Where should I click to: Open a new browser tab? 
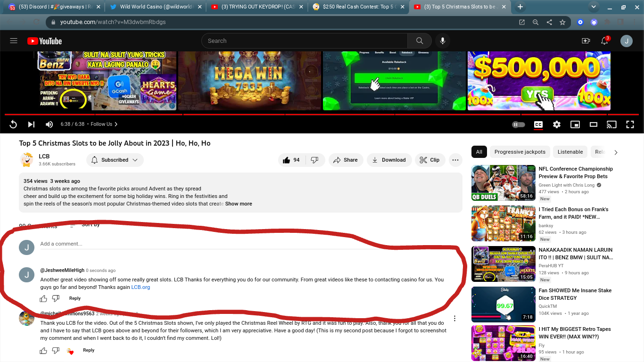click(520, 7)
